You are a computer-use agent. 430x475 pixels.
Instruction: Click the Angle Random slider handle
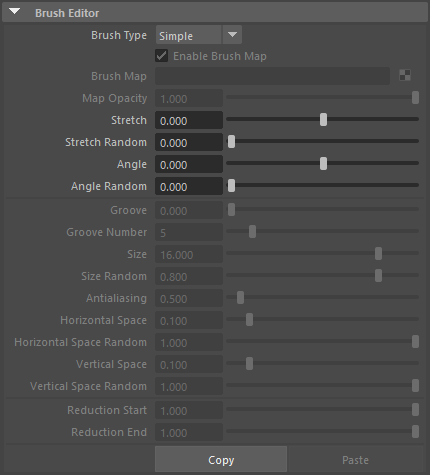click(x=231, y=185)
